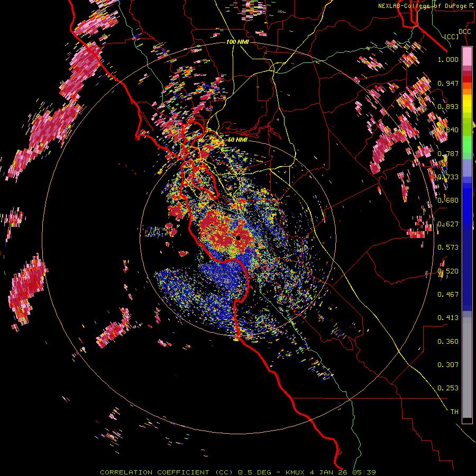
Task: Pick the bright green color bar segment
Action: (467, 143)
